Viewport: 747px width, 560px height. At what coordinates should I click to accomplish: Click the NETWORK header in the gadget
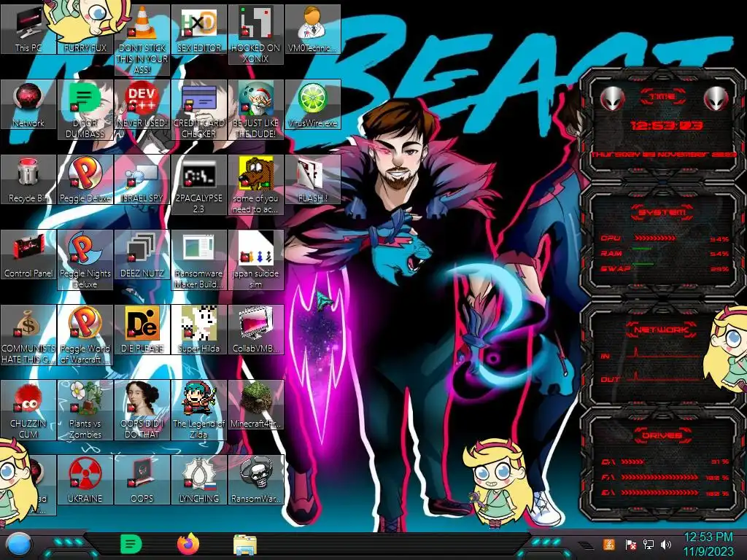[661, 329]
